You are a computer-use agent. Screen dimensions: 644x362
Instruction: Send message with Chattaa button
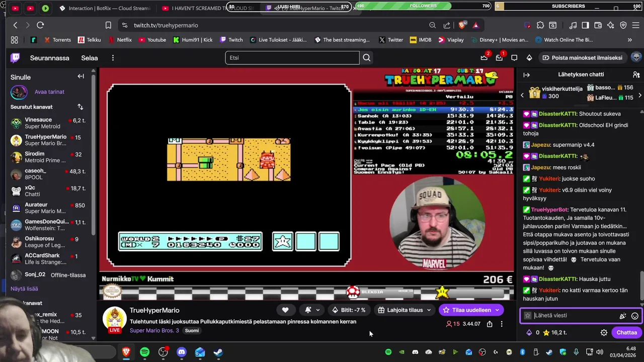click(627, 332)
